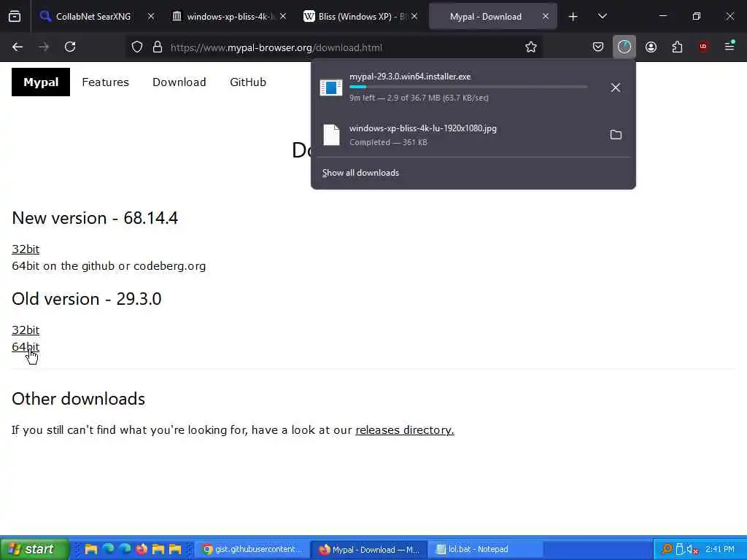Click the "Old version - 29.3.0" heading
This screenshot has height=560, width=747.
pos(87,299)
